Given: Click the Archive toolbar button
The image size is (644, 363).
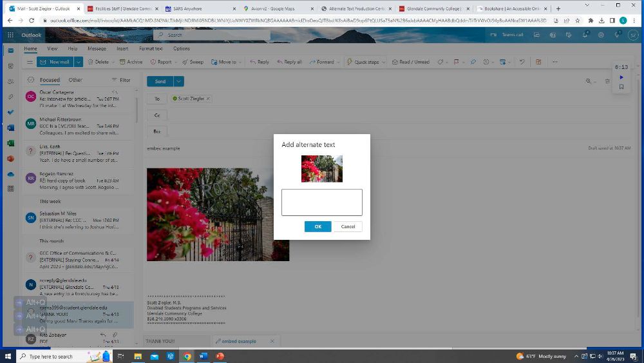Looking at the screenshot, I should click(131, 62).
